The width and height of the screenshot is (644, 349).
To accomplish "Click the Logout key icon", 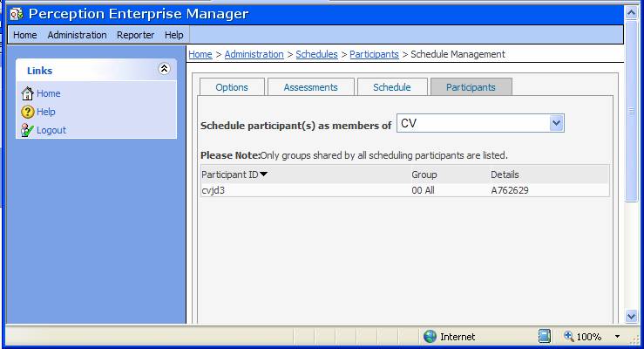I will coord(27,130).
